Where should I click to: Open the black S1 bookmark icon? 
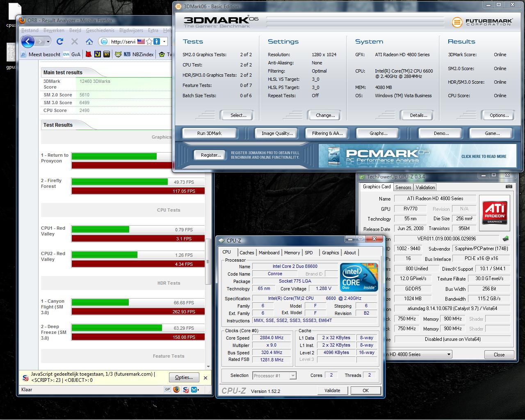click(x=107, y=54)
